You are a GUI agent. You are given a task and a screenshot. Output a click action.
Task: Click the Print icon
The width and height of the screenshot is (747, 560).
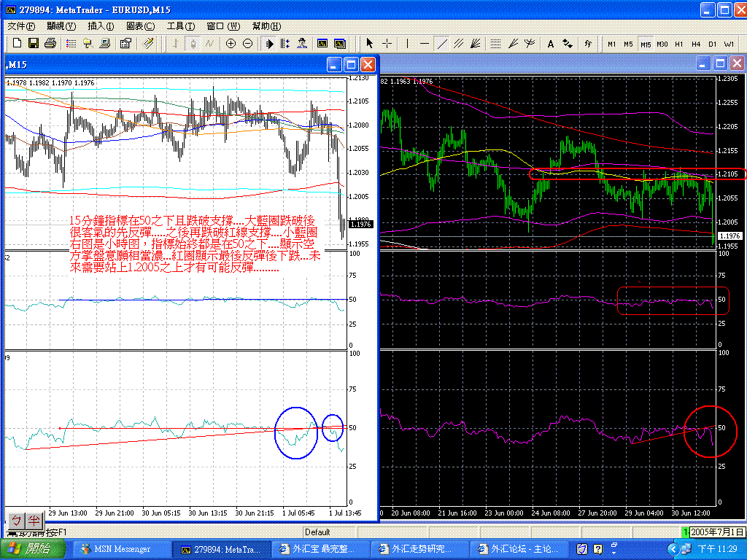pos(50,43)
